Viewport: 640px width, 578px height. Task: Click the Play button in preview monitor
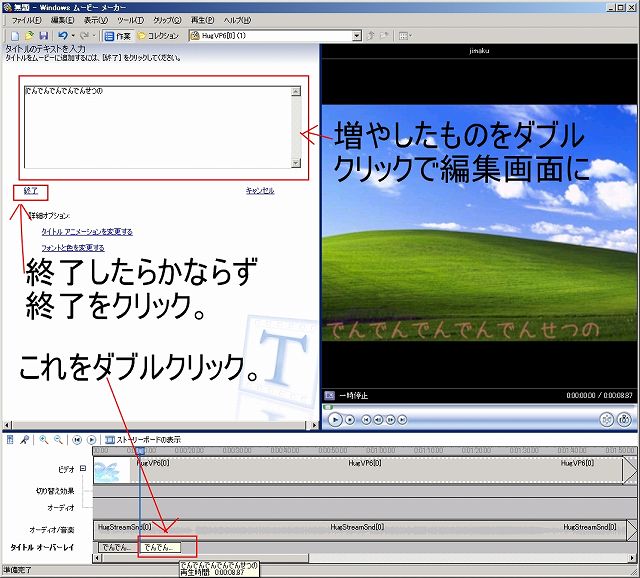coord(335,419)
